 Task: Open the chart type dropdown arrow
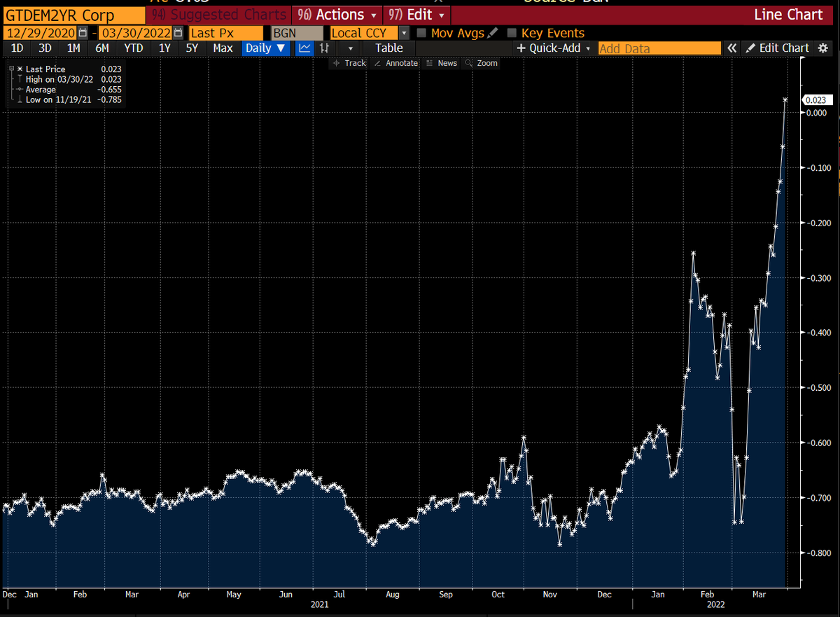351,48
